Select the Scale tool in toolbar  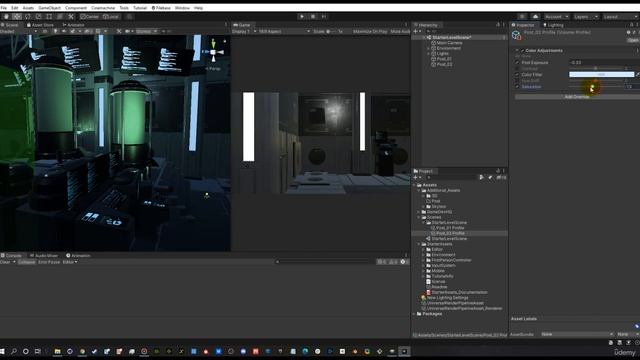(38, 17)
